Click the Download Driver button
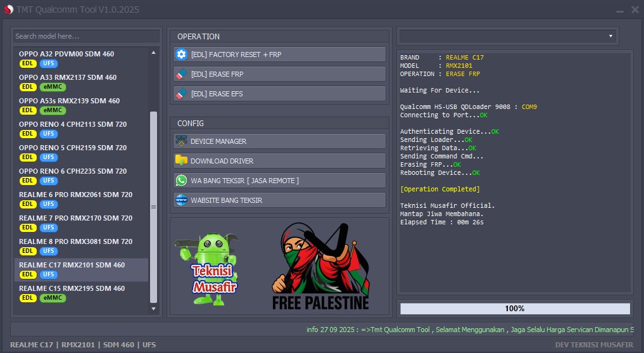 point(279,161)
